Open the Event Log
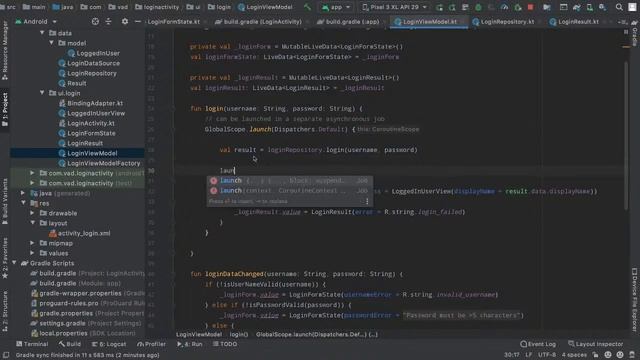This screenshot has height=360, width=640. pyautogui.click(x=538, y=344)
